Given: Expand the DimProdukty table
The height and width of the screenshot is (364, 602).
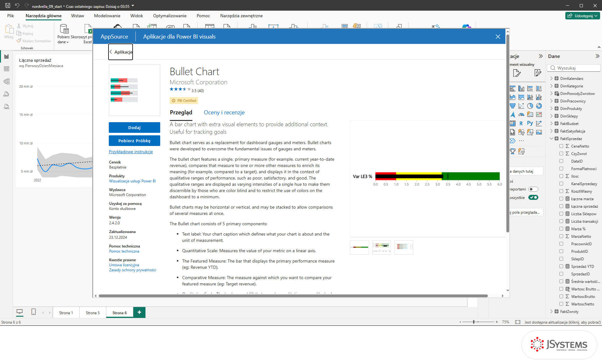Looking at the screenshot, I should tap(552, 109).
